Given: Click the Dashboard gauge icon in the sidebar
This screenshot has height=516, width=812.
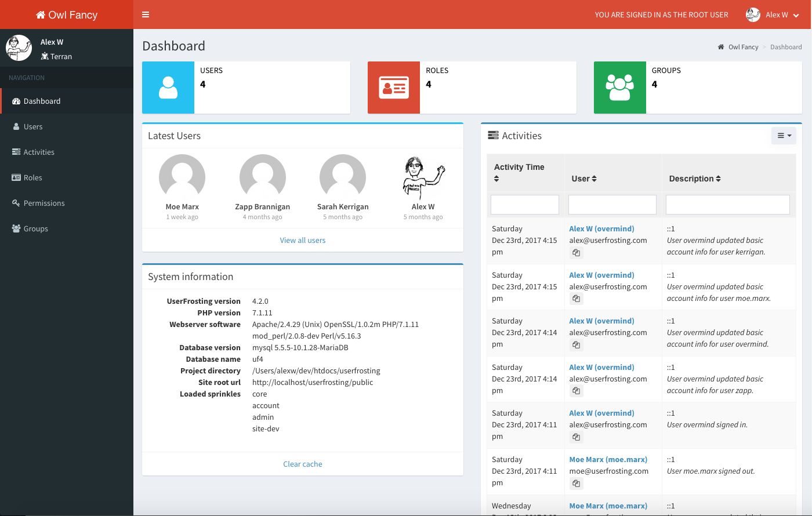Looking at the screenshot, I should pos(16,101).
